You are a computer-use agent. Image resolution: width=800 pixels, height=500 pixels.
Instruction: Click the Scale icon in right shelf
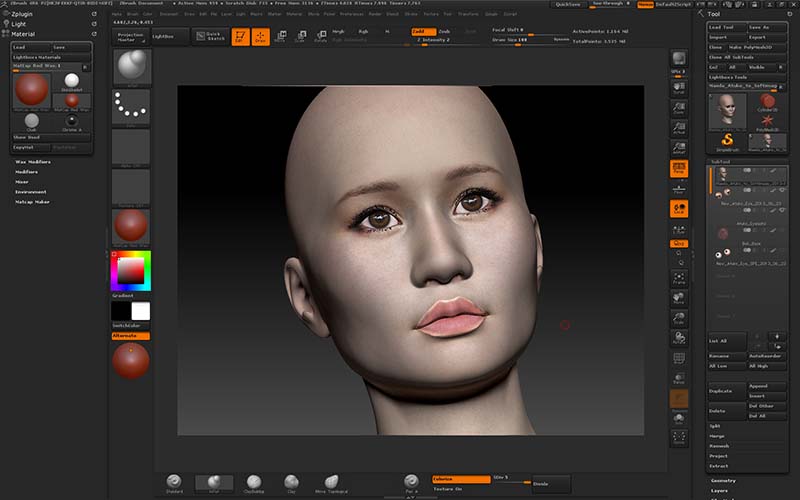pyautogui.click(x=679, y=318)
